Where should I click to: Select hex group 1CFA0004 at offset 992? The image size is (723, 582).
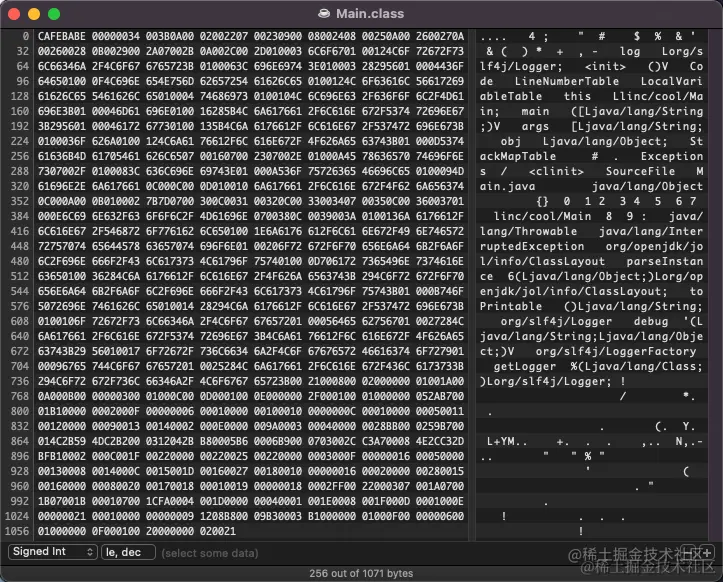pos(170,501)
